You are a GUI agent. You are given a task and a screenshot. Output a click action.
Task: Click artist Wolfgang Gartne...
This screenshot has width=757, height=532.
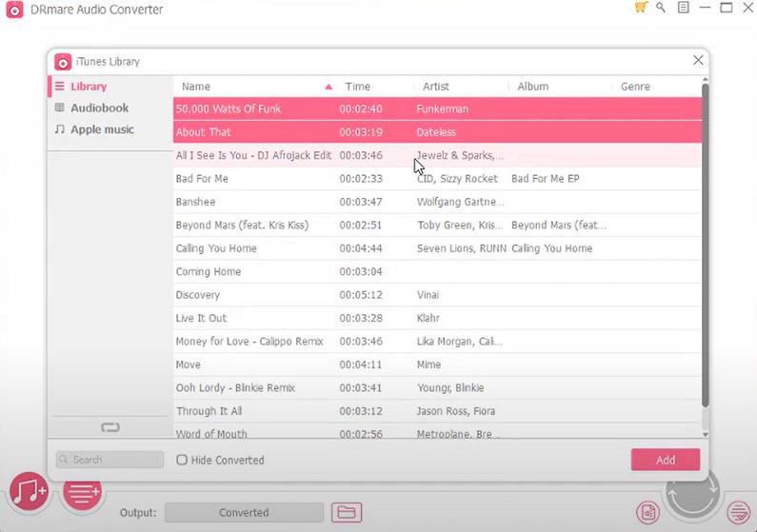460,202
